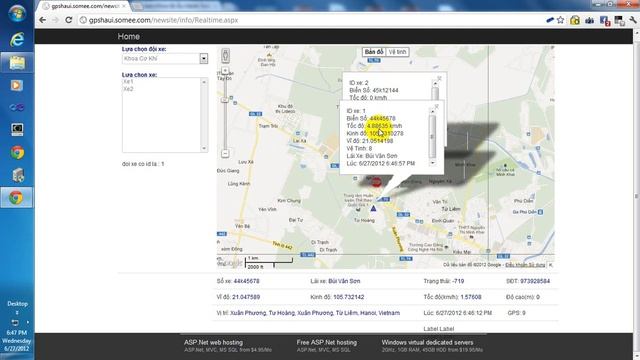Click the blue pen extension icon in toolbar
Image resolution: width=640 pixels, height=360 pixels.
pyautogui.click(x=550, y=20)
